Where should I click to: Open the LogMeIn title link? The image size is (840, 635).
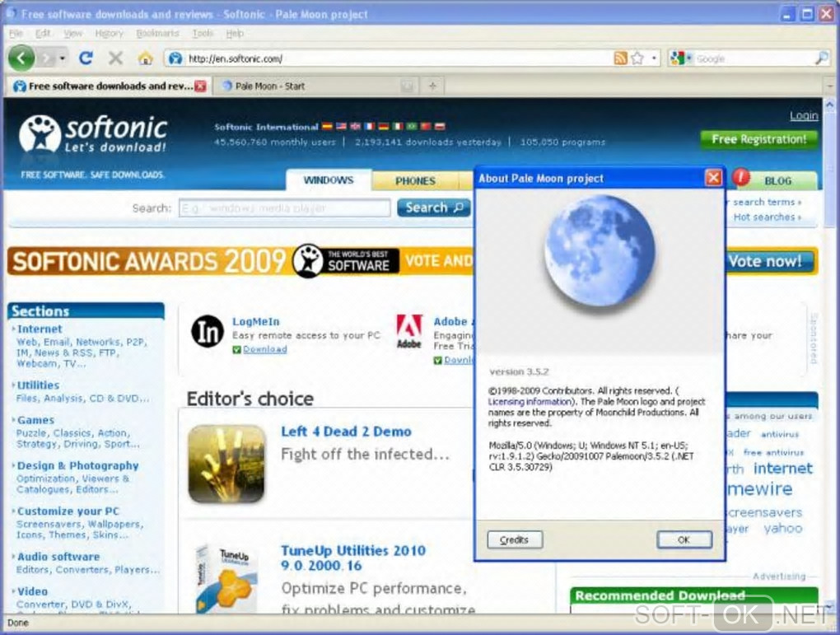coord(255,321)
